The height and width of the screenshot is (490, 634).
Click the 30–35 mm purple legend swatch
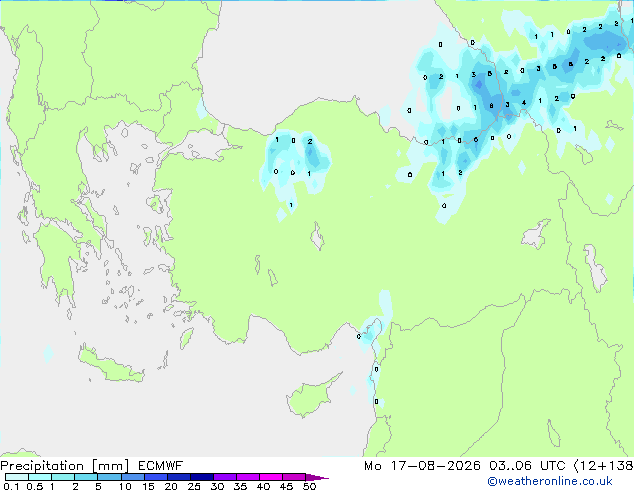click(x=224, y=477)
